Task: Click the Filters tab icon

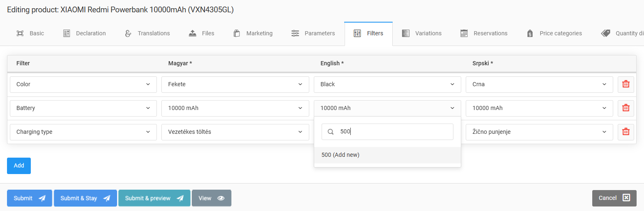Action: click(x=357, y=33)
